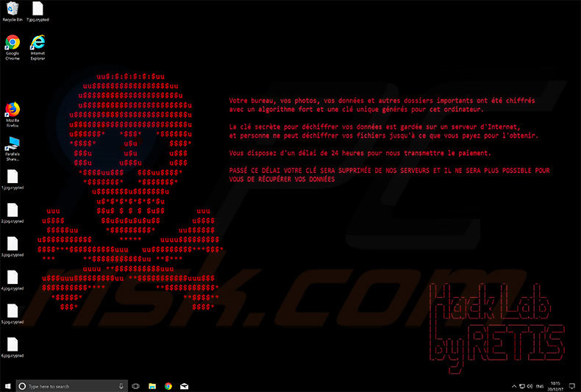Screen dimensions: 581x392
Task: Open Task View from the taskbar
Action: click(x=135, y=386)
